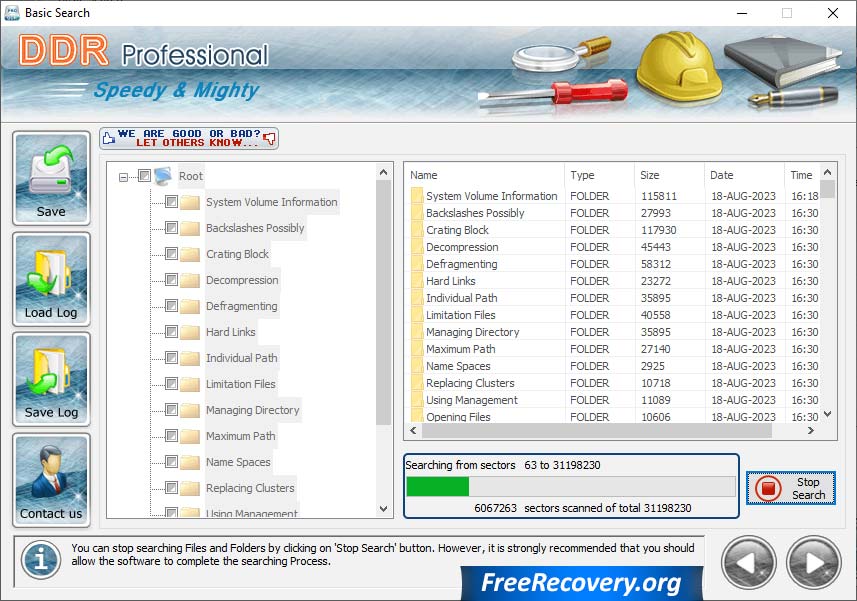Viewport: 857px width, 601px height.
Task: Select the Replacing Clusters row in list
Action: [613, 383]
